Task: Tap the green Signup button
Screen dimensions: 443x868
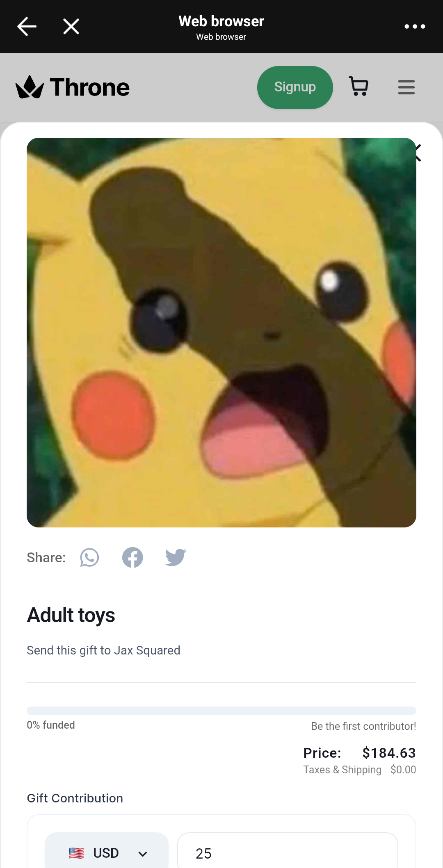Action: [x=295, y=87]
